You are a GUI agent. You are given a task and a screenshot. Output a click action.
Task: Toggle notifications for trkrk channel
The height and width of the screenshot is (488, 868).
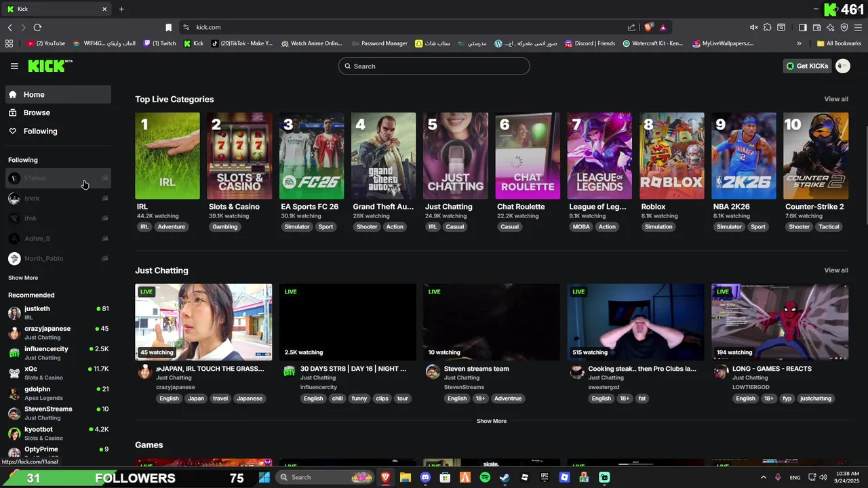[104, 199]
